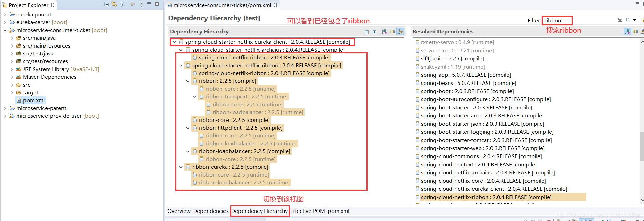Viewport: 644px width, 221px height.
Task: Toggle Link with Editor arrows icon
Action: pyautogui.click(x=114, y=4)
